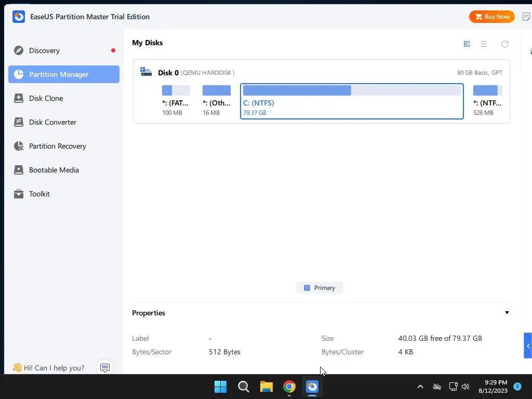The height and width of the screenshot is (399, 532).
Task: Select the C: NTFS 79.37 GB partition
Action: pos(352,101)
